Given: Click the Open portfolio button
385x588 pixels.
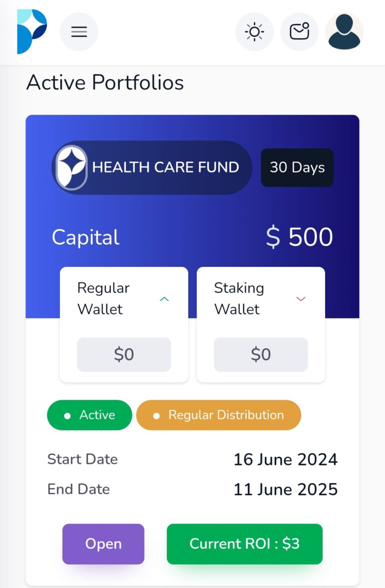Looking at the screenshot, I should pos(103,544).
